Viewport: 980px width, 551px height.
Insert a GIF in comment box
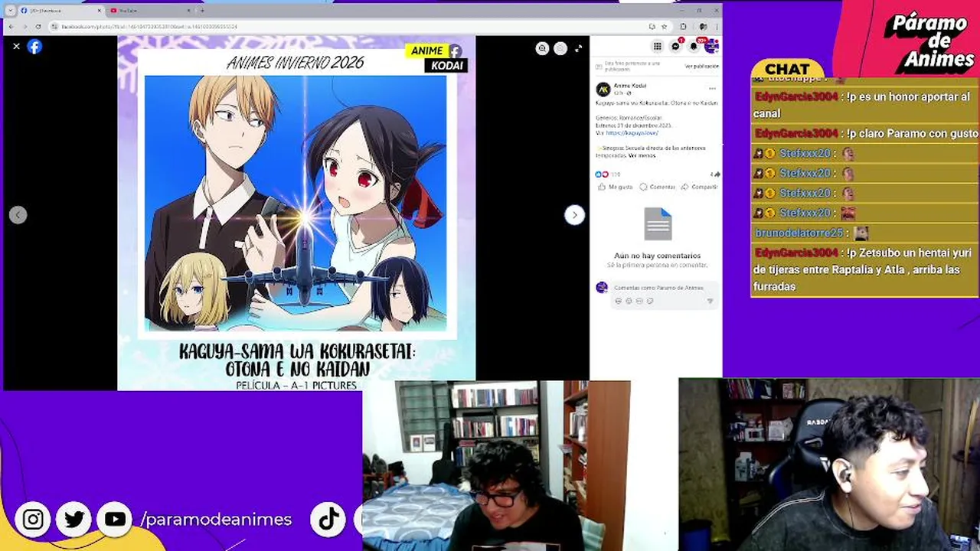pyautogui.click(x=640, y=301)
